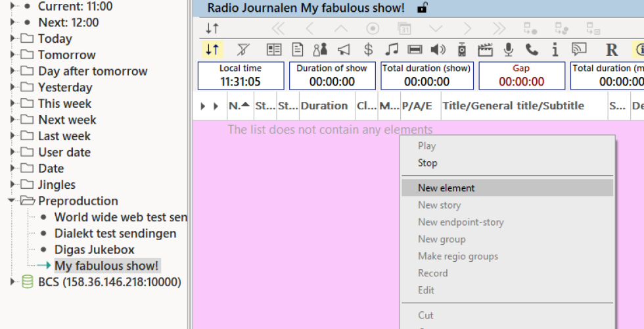Toggle the crossed-out filter funnel icon
644x329 pixels.
(x=243, y=49)
